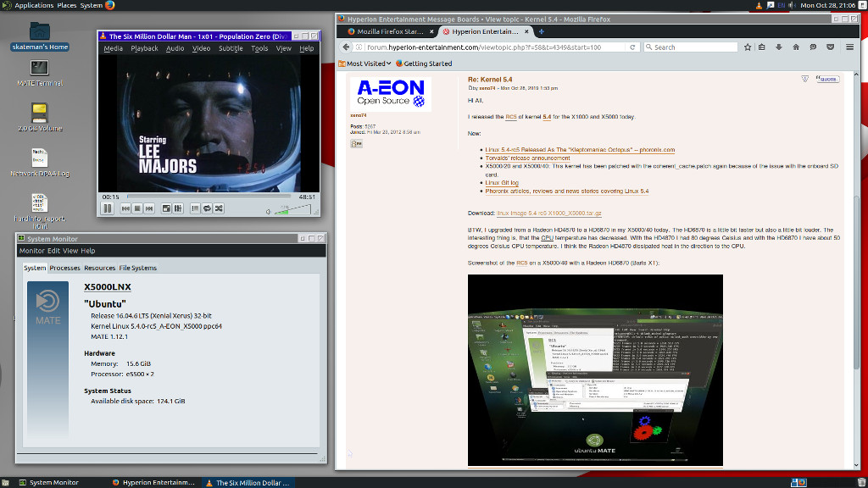
Task: Expand the Most Visited bookmarks dropdown
Action: 364,64
